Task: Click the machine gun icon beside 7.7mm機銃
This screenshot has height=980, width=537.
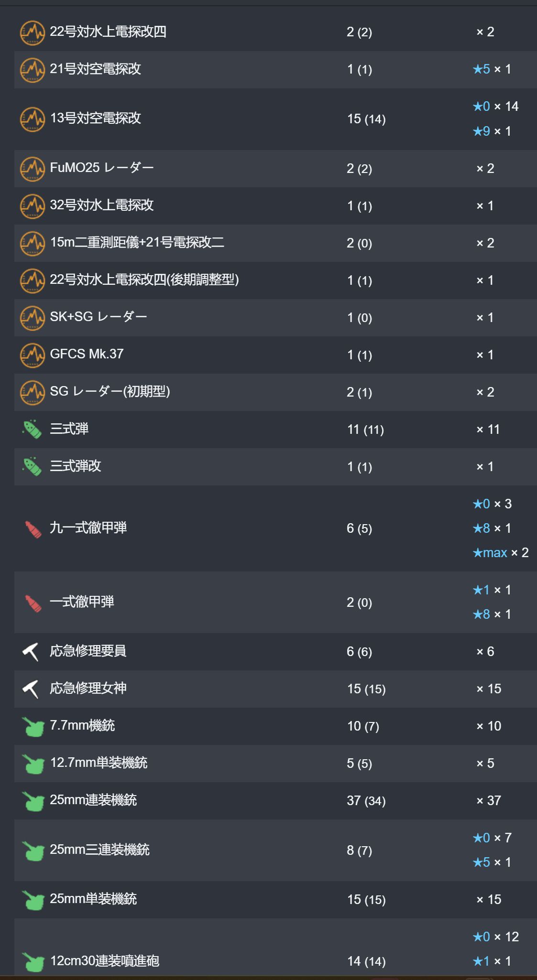Action: click(x=33, y=726)
